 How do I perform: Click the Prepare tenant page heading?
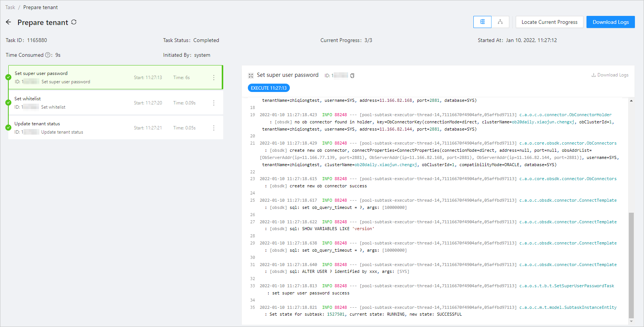coord(43,22)
